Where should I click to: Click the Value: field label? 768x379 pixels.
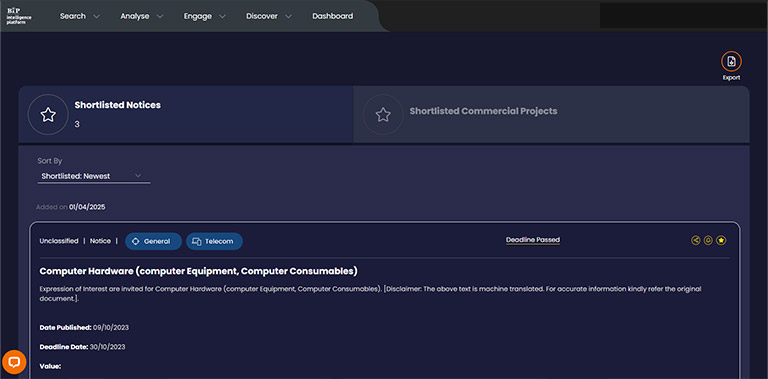point(50,366)
